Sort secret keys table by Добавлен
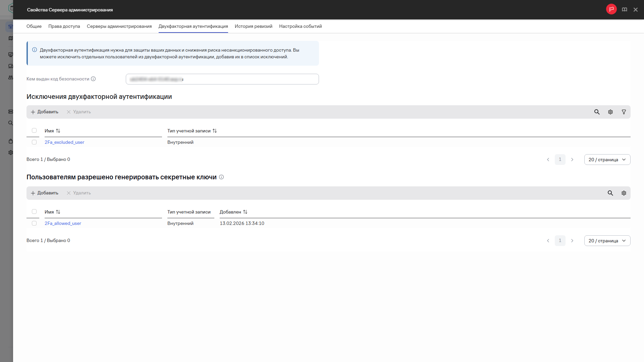Screen dimensions: 644x362 click(245, 212)
